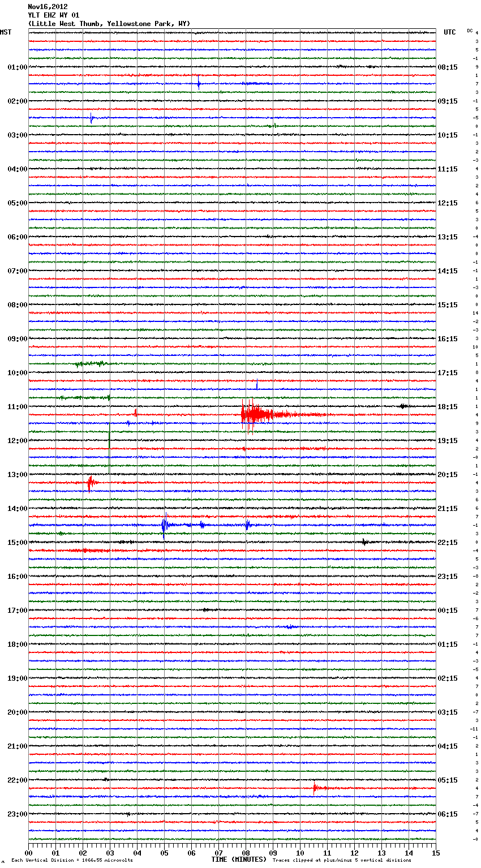
Task: Click the 13:15 UTC time label
Action: pyautogui.click(x=448, y=237)
